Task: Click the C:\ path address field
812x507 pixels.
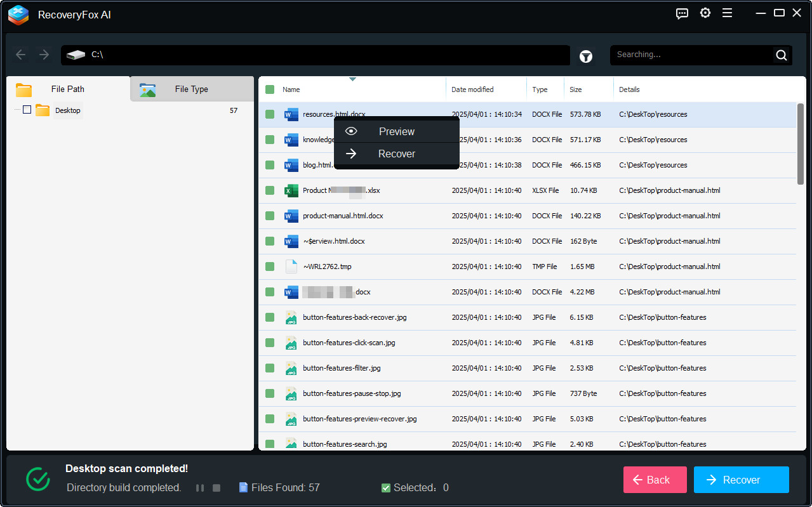Action: coord(316,55)
